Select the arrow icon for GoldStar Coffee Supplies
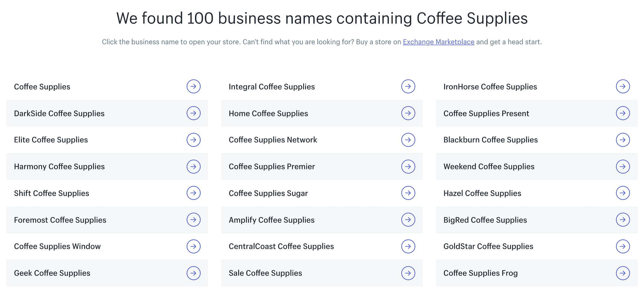The width and height of the screenshot is (644, 292). click(x=623, y=246)
